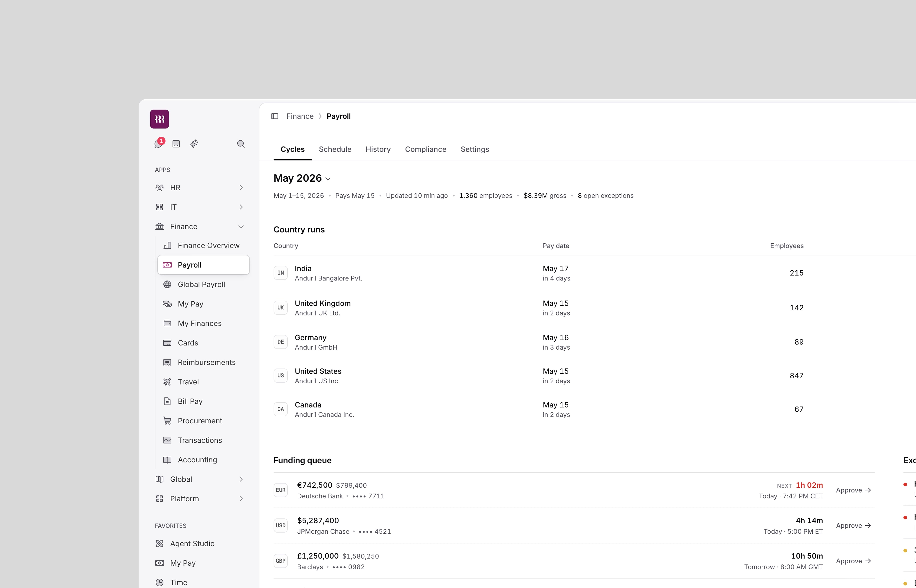Click the Agent Studio icon in Favorites
This screenshot has width=916, height=588.
click(160, 544)
